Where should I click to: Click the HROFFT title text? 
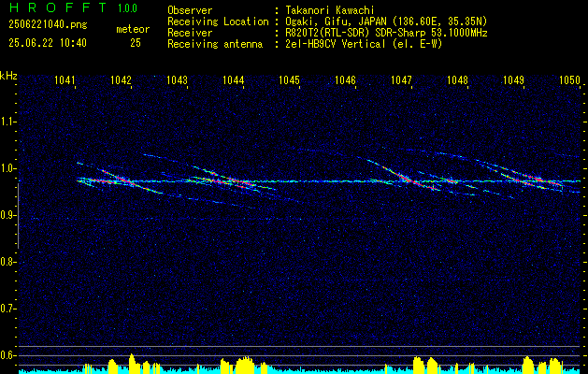[x=59, y=7]
